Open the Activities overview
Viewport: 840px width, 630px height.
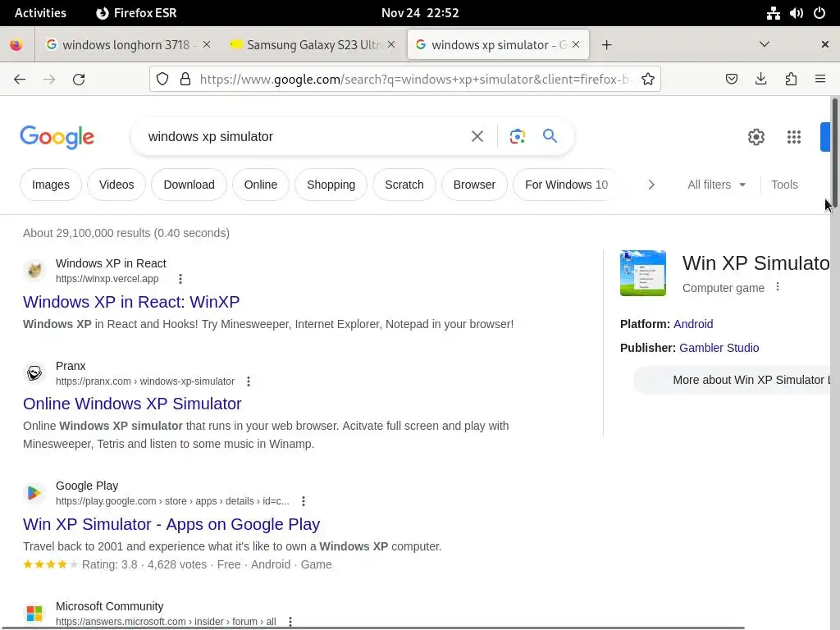click(40, 13)
